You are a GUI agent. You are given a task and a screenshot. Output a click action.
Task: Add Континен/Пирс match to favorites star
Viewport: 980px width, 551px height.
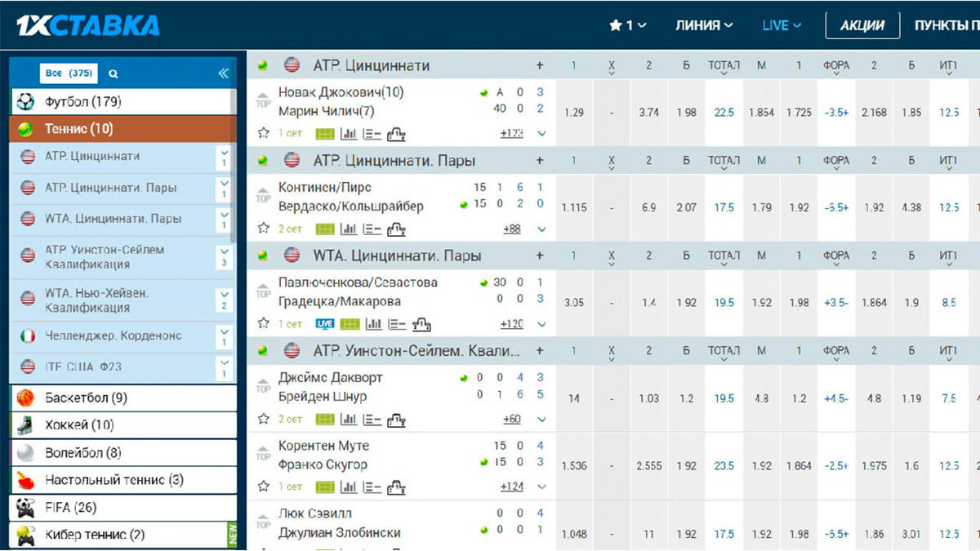pyautogui.click(x=263, y=229)
